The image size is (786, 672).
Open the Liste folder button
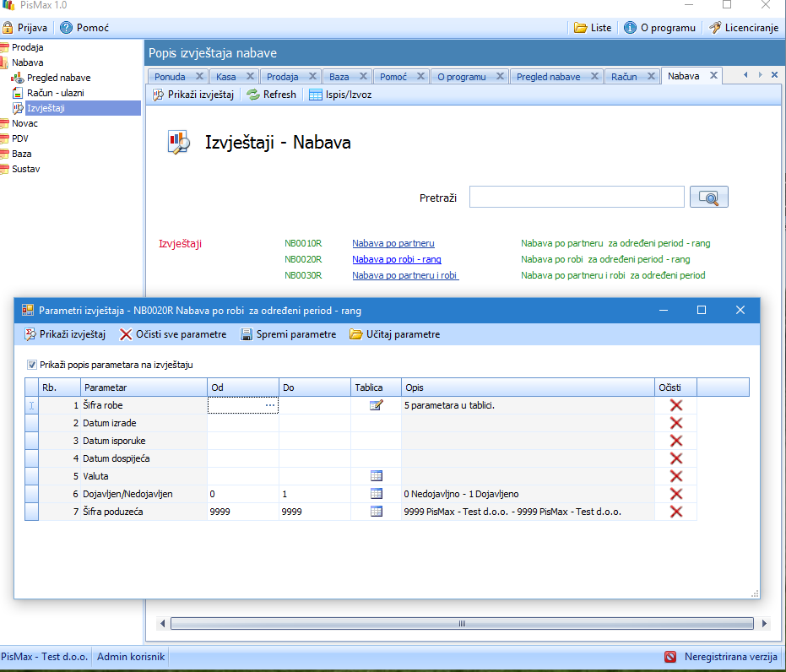pyautogui.click(x=593, y=28)
